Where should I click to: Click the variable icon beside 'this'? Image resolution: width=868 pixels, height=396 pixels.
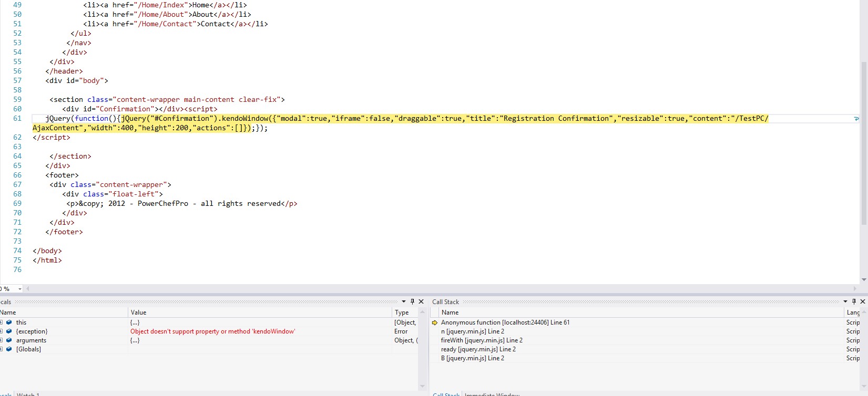point(9,322)
